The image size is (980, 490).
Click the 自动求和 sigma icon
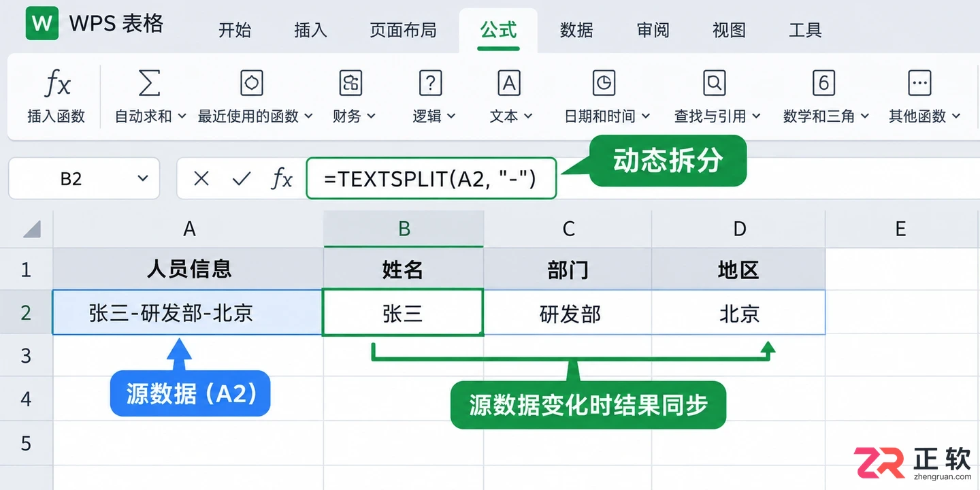pyautogui.click(x=149, y=83)
